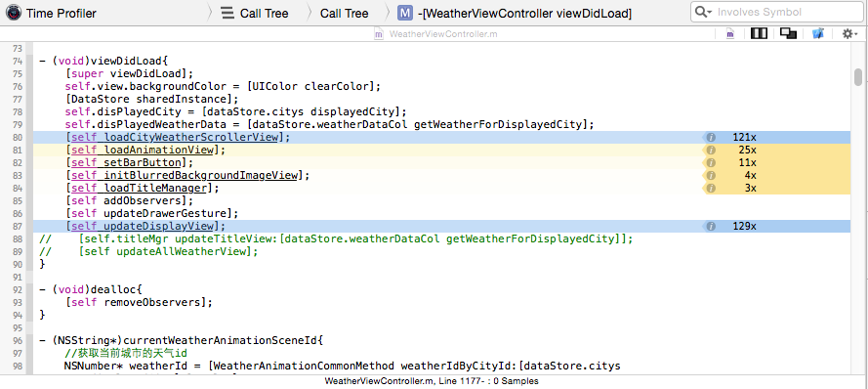Click the 3x sample count on line 84
Viewport: 868px width, 389px height.
(x=750, y=188)
